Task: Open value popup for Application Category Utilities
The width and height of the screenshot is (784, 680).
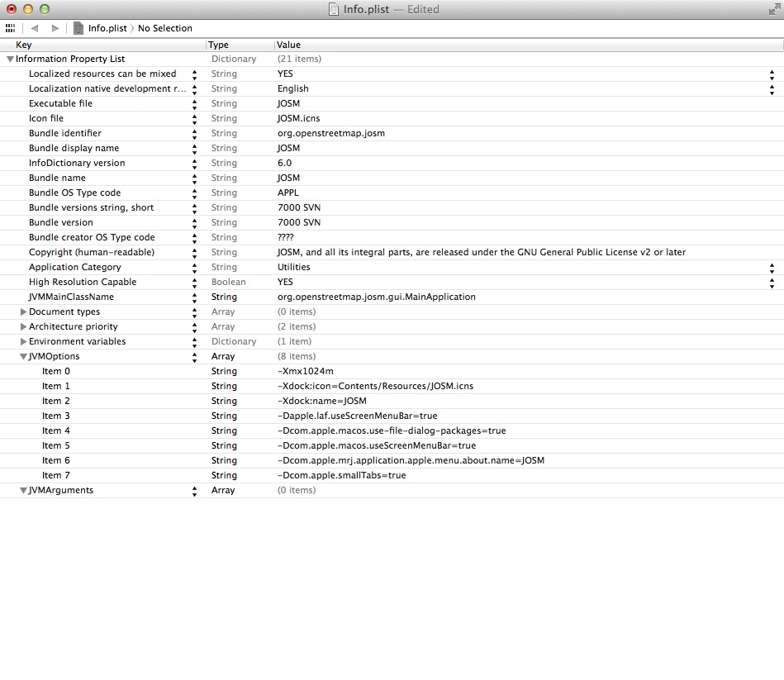Action: (772, 268)
